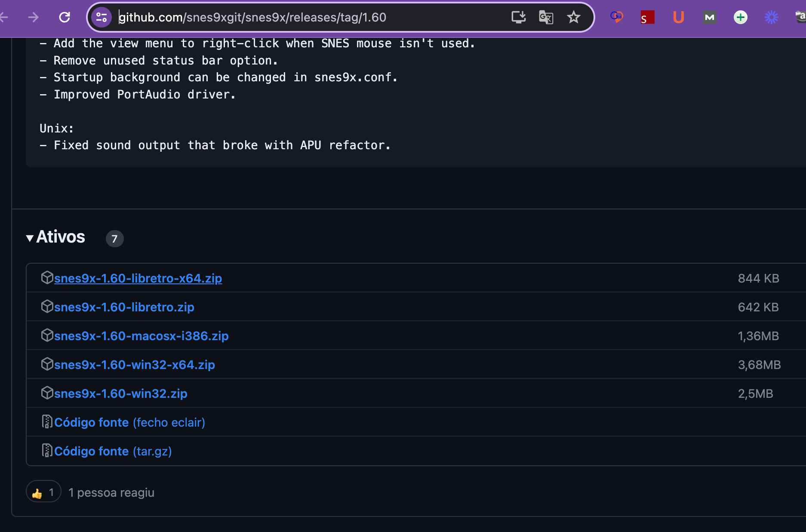This screenshot has width=806, height=532.
Task: Open the red S browser extension
Action: point(647,17)
